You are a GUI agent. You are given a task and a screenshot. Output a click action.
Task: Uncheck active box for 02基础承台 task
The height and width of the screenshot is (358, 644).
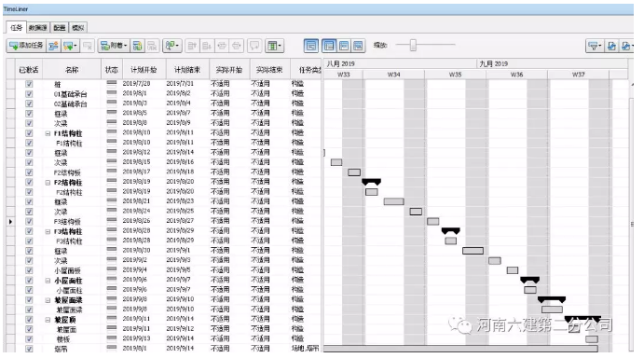click(29, 103)
